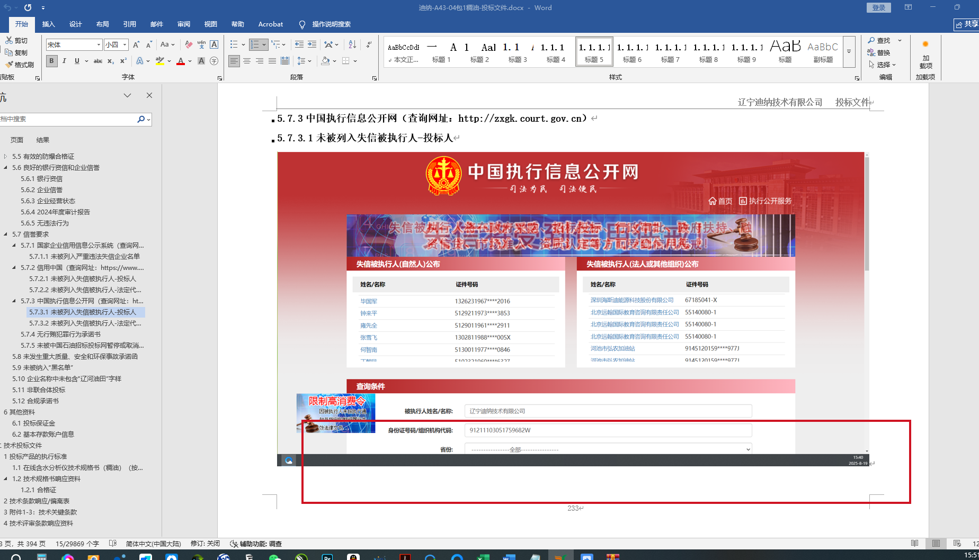Toggle superscript formatting
Viewport: 979px width, 560px height.
123,61
